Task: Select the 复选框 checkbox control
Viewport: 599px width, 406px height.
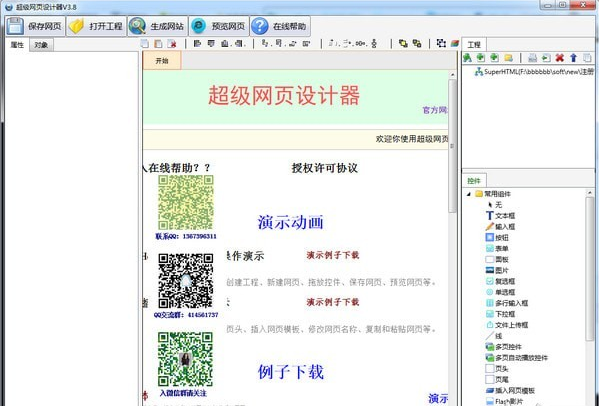Action: point(500,281)
